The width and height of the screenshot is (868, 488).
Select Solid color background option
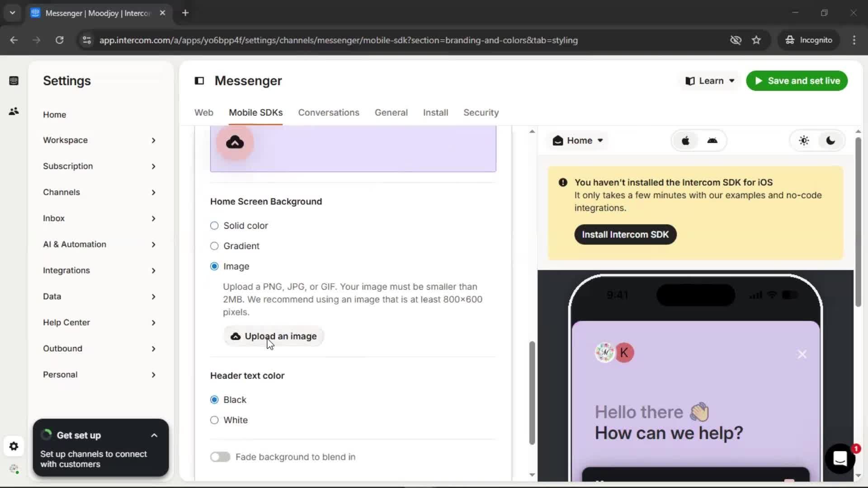coord(214,225)
